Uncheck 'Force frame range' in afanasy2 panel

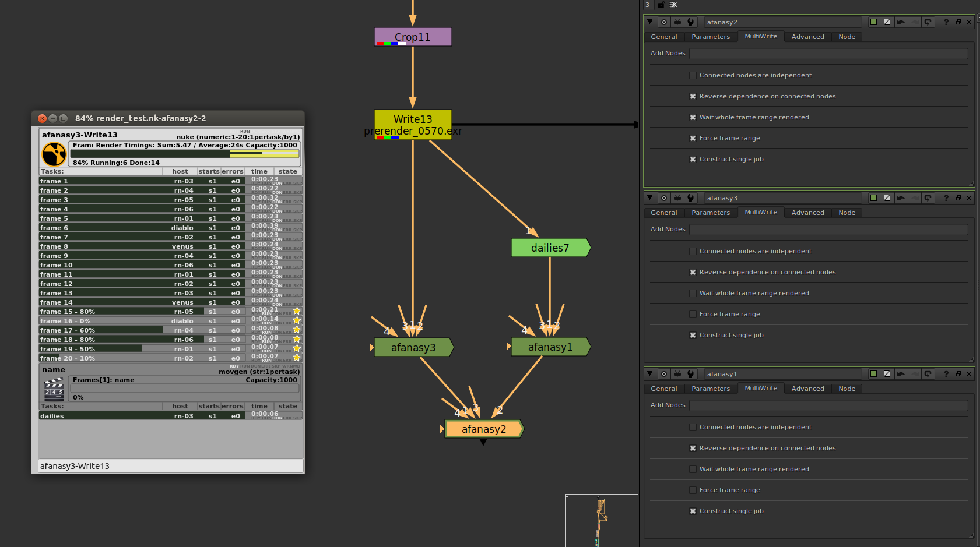coord(693,138)
